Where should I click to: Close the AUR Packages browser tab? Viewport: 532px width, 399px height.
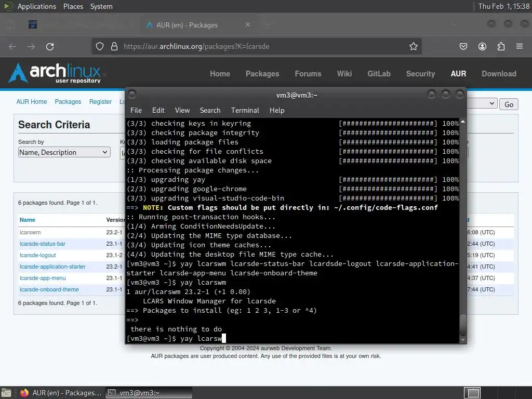[x=248, y=25]
